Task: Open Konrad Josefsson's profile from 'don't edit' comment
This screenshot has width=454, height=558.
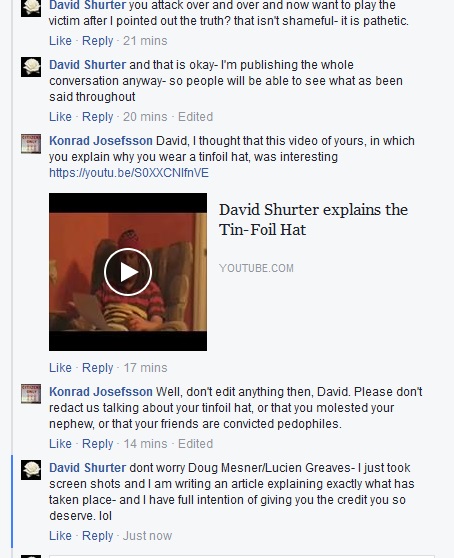Action: pos(101,391)
